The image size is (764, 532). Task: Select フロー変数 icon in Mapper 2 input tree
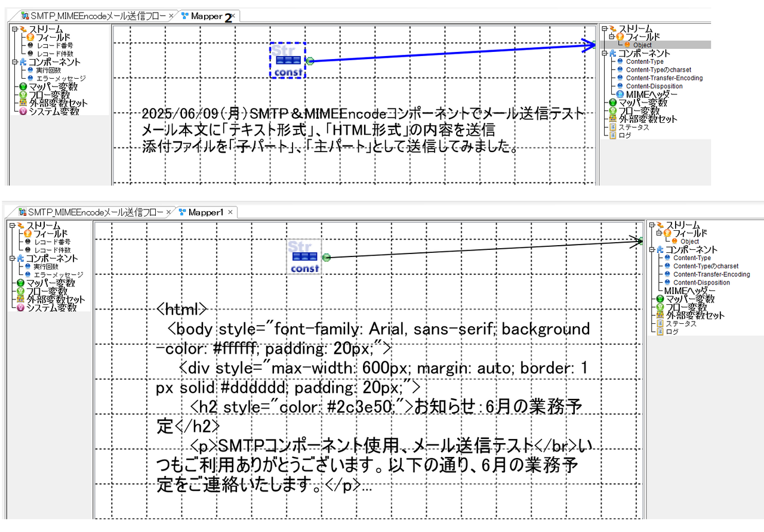point(23,94)
